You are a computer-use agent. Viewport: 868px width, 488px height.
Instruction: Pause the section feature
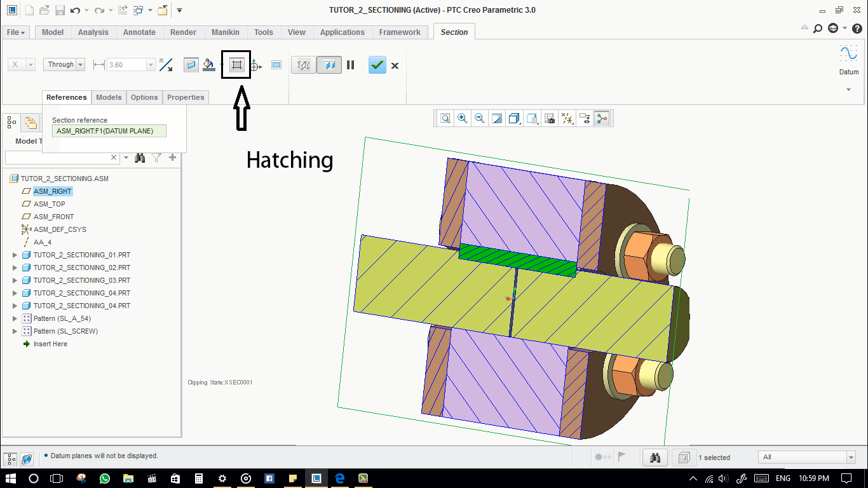[x=350, y=65]
